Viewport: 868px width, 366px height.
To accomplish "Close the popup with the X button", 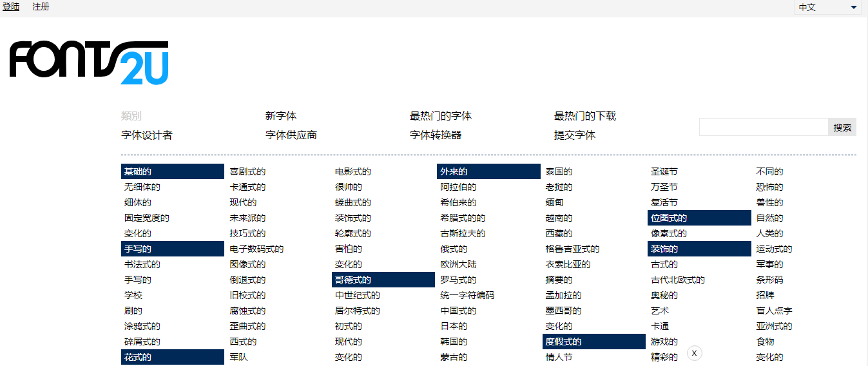I will [x=694, y=353].
